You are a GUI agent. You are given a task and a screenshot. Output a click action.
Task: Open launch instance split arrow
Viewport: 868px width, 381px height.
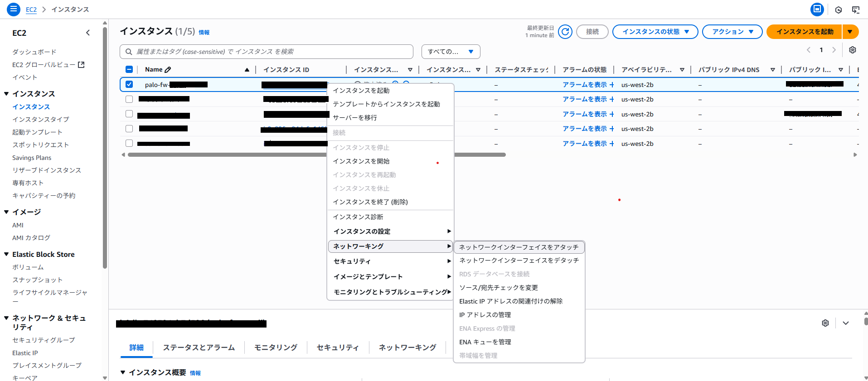point(850,32)
